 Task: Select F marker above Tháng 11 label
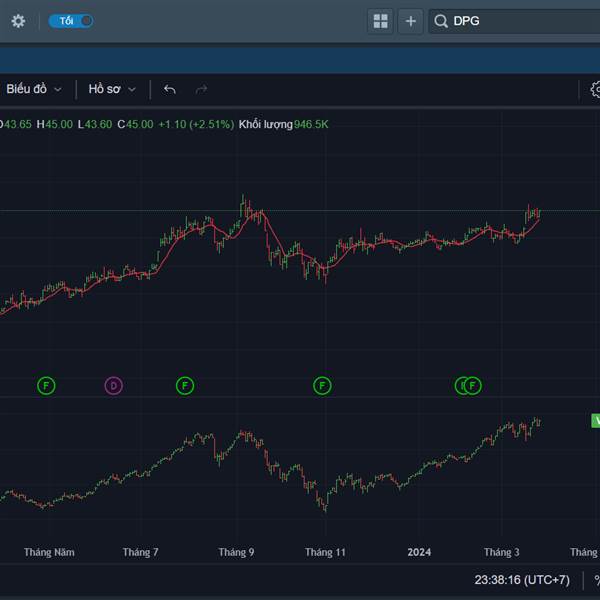coord(322,386)
